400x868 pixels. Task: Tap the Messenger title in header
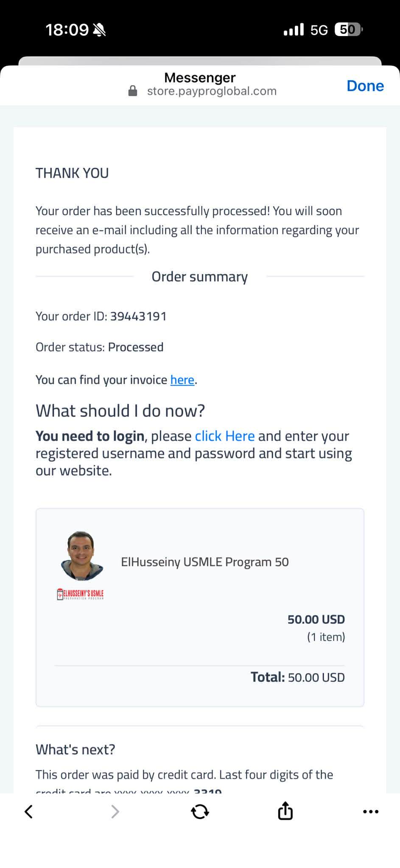200,78
